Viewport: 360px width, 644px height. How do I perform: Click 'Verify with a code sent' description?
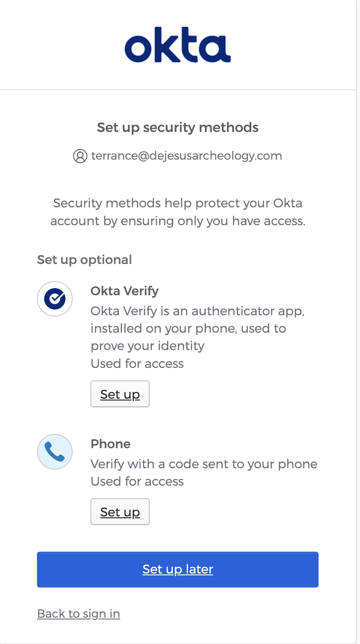[204, 464]
